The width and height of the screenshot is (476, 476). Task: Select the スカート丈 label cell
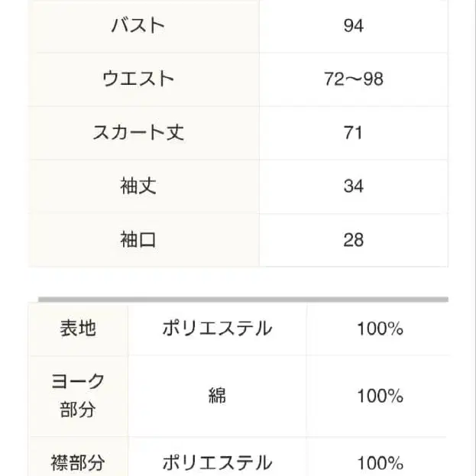point(138,132)
